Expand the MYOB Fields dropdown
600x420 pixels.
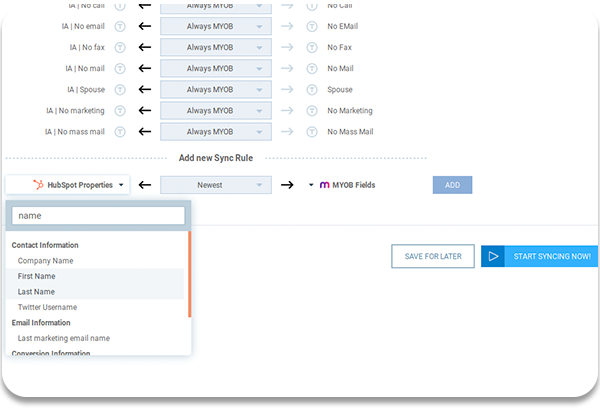(342, 185)
